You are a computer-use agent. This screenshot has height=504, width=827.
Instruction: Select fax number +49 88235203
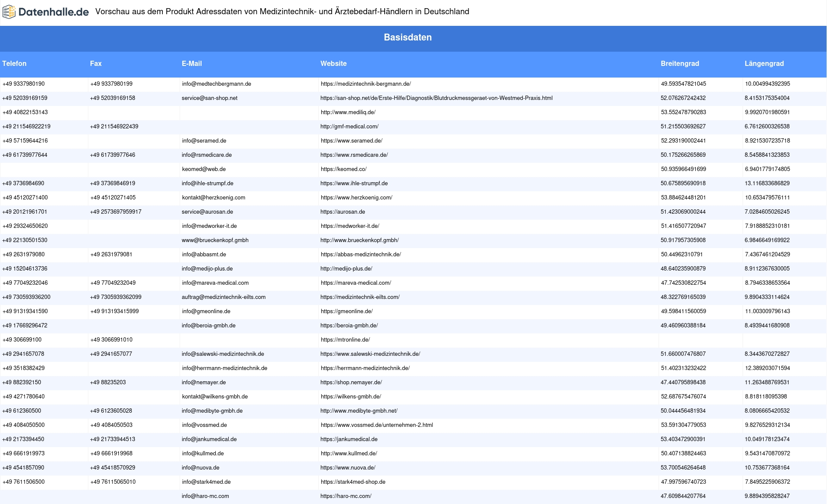(x=108, y=383)
